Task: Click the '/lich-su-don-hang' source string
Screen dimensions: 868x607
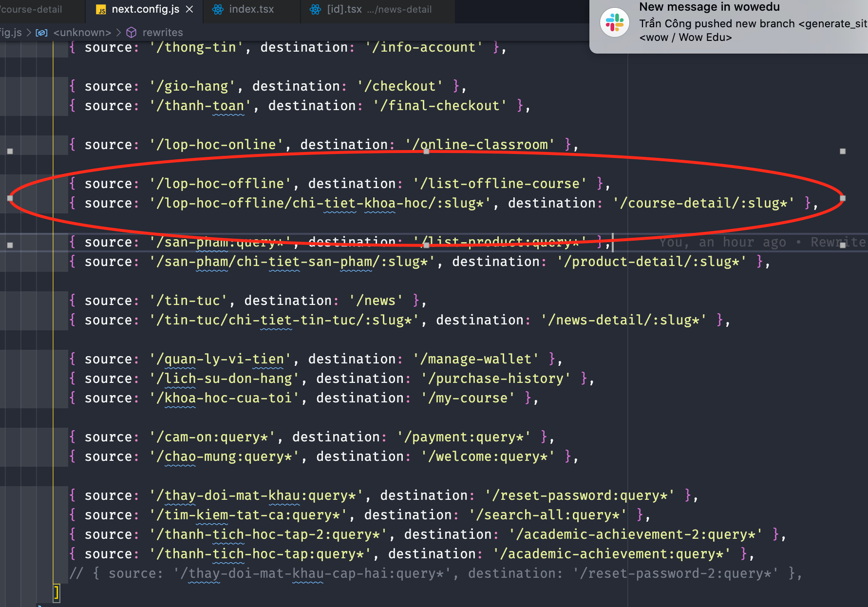Action: [224, 379]
